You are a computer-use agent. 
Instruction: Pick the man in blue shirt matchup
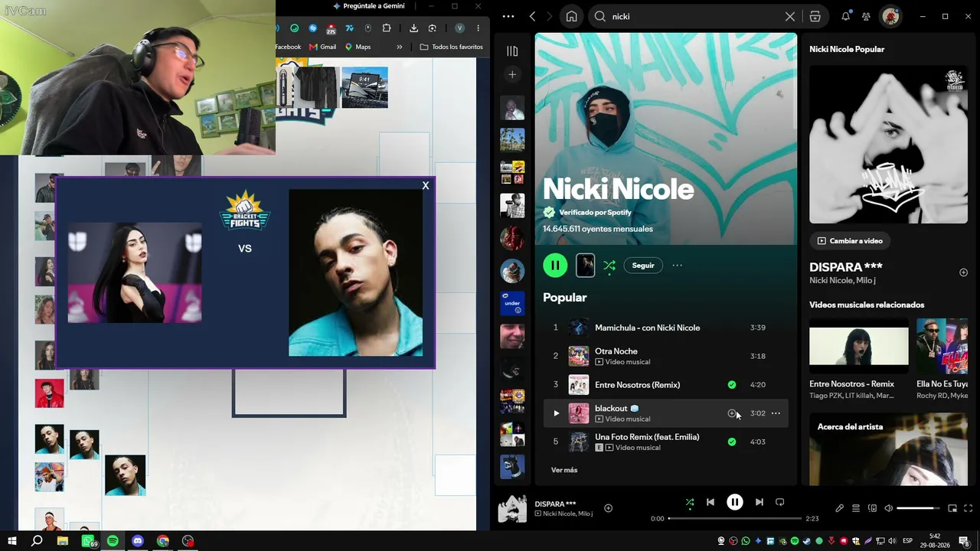[x=355, y=272]
